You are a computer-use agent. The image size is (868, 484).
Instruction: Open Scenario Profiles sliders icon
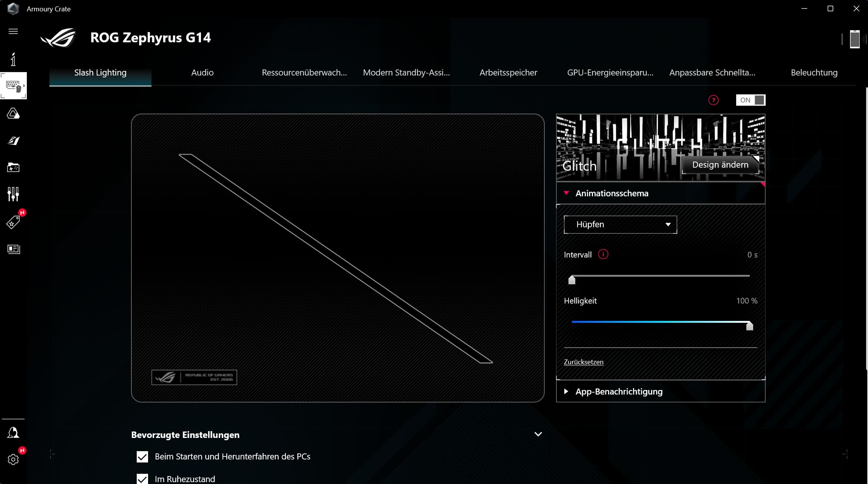point(13,194)
